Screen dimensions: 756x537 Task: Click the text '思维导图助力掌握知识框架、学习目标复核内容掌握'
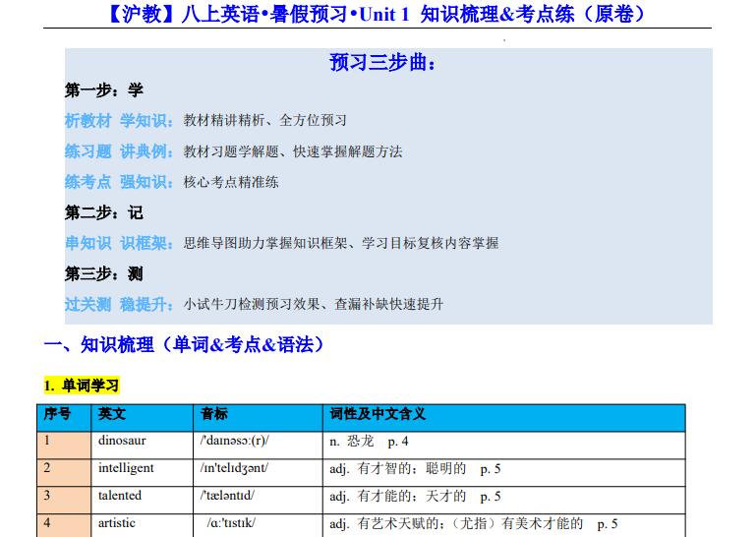[341, 243]
